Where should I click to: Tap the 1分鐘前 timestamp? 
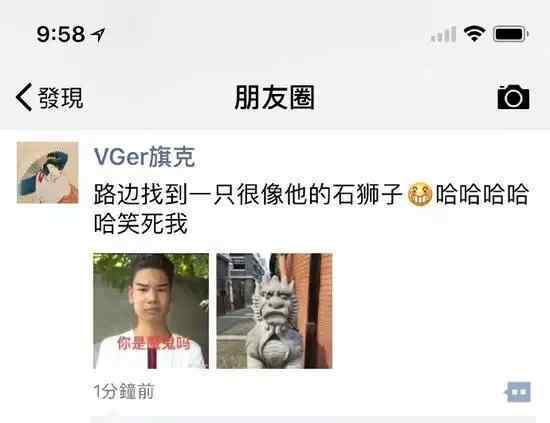(x=124, y=391)
